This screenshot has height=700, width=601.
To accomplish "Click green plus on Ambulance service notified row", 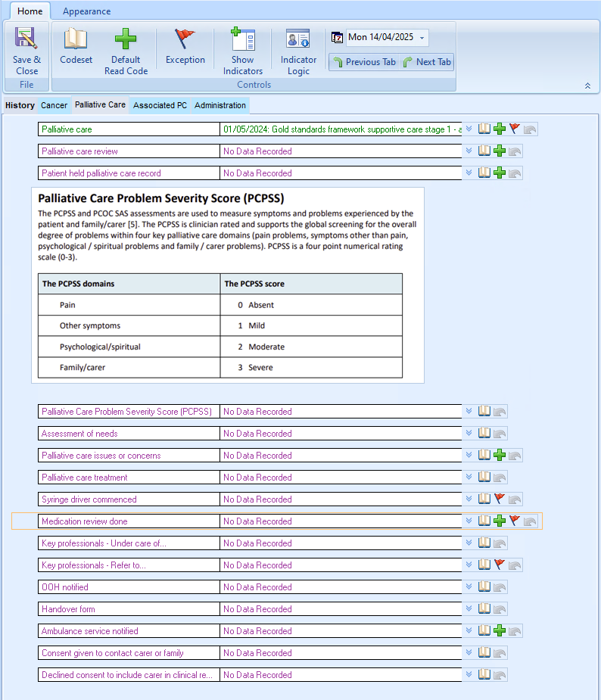I will pyautogui.click(x=500, y=630).
